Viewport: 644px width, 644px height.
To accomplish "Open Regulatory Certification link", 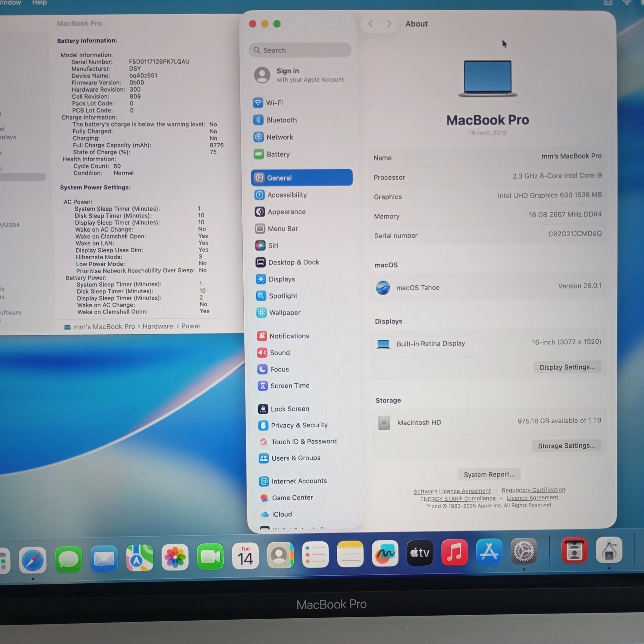I will point(533,490).
